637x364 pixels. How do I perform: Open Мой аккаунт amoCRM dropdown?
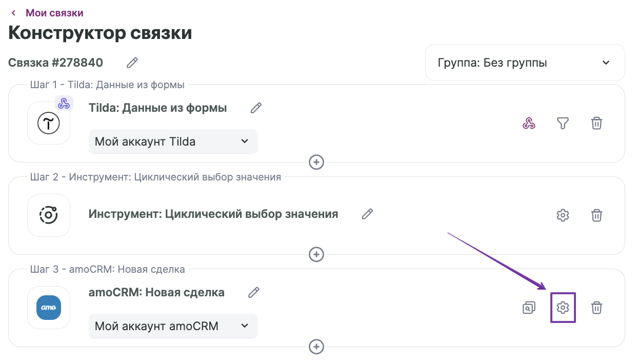[173, 326]
